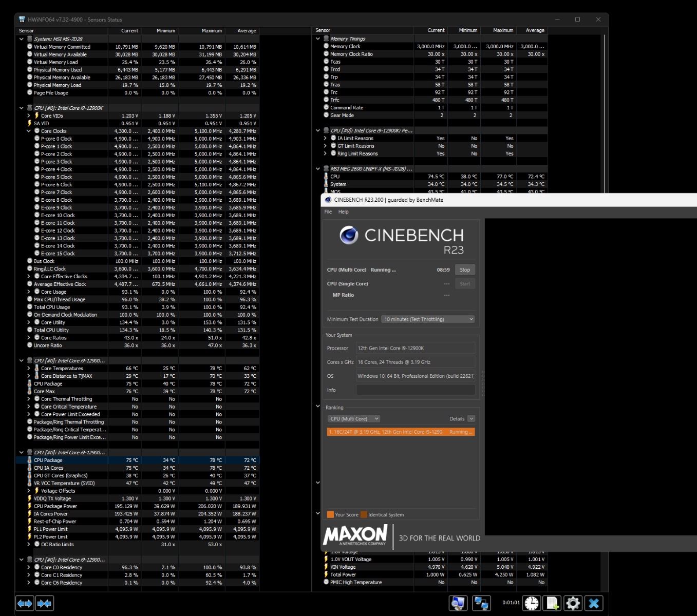The width and height of the screenshot is (697, 616).
Task: Click the Processor field showing i9-12900K
Action: point(415,348)
